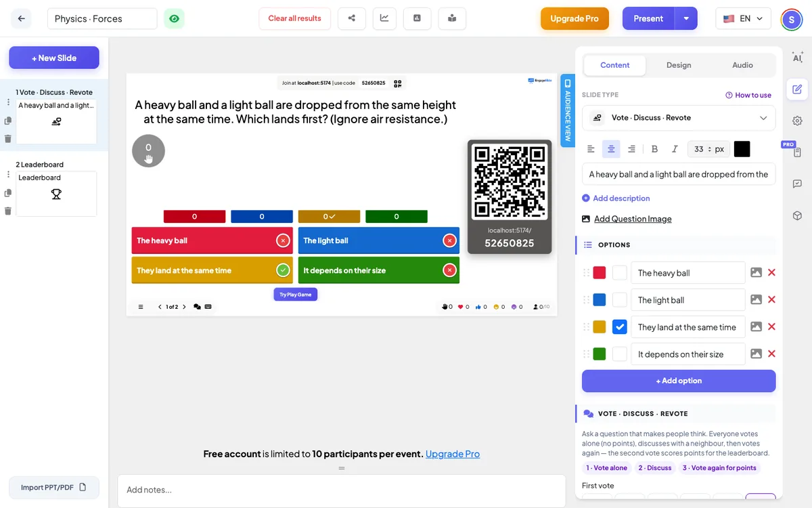
Task: Click the Upgrade Pro orange button
Action: 574,18
